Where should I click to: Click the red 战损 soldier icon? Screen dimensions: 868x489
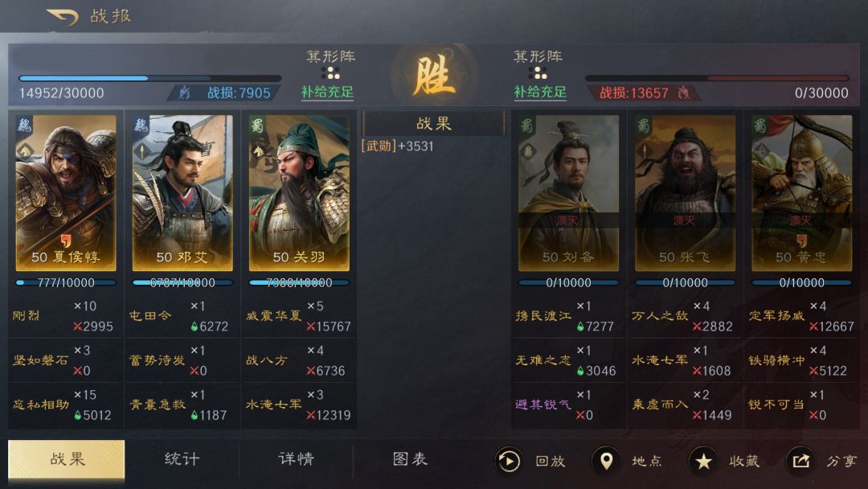click(684, 92)
